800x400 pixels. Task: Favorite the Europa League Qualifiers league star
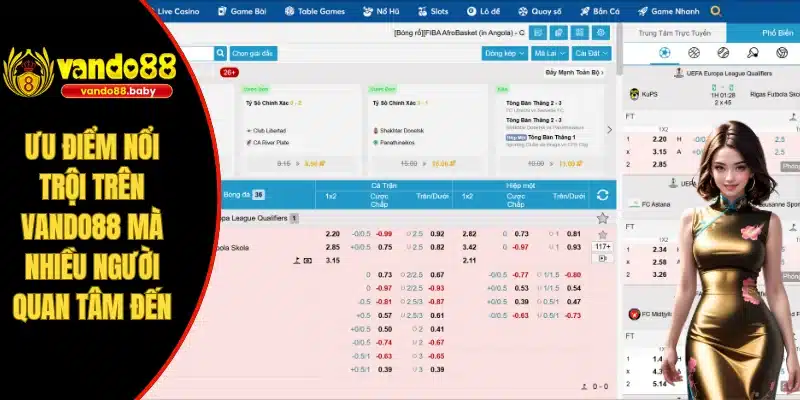pos(603,218)
